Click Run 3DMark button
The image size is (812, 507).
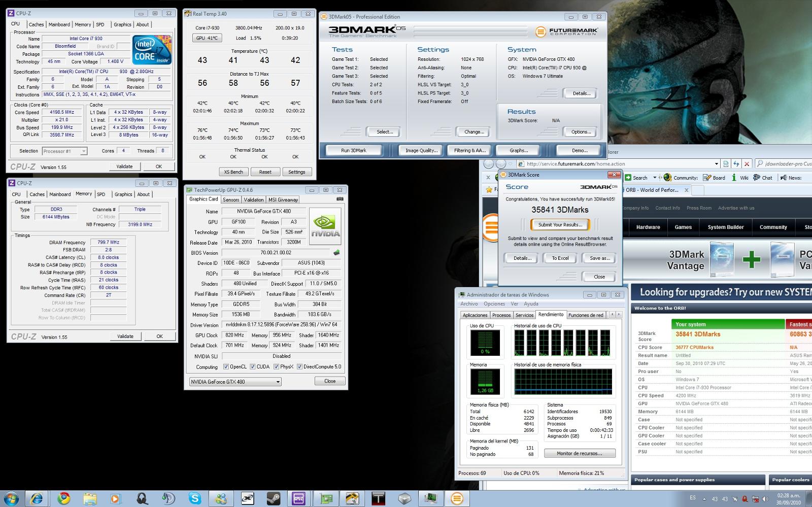pos(354,150)
